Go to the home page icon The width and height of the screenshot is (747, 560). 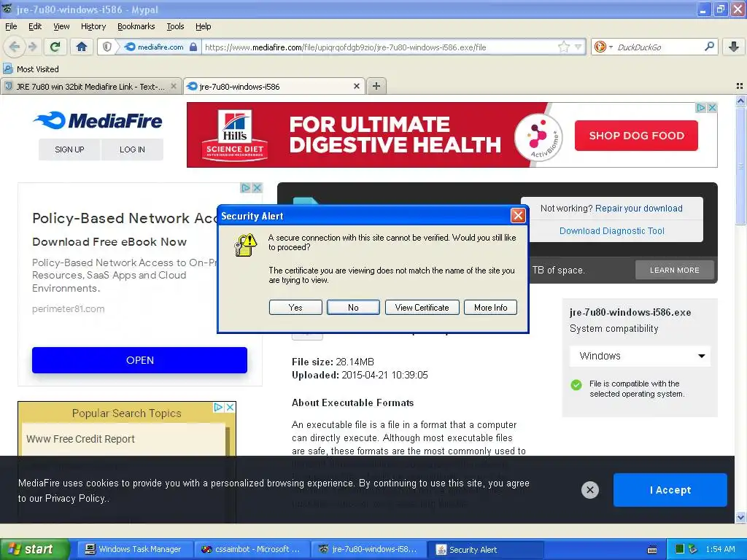tap(82, 47)
